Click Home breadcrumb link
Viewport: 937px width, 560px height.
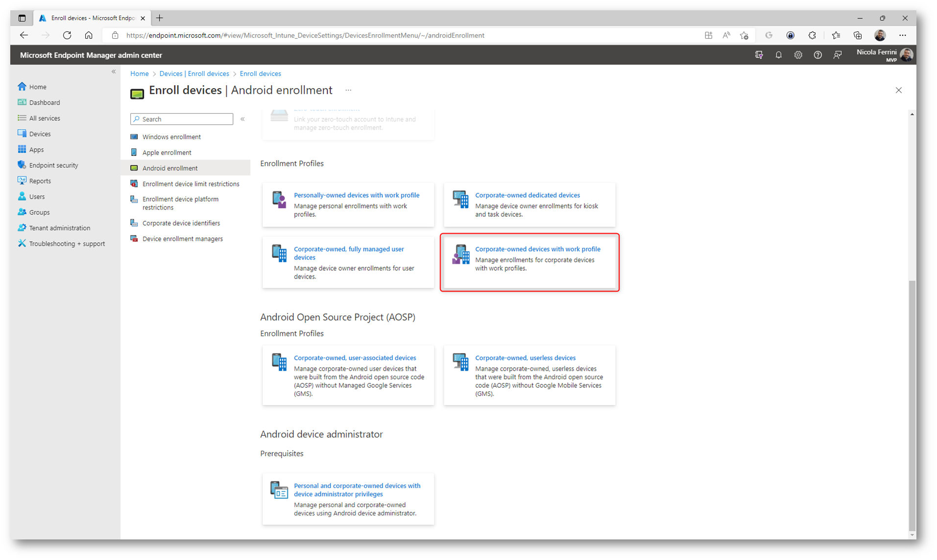click(x=140, y=73)
